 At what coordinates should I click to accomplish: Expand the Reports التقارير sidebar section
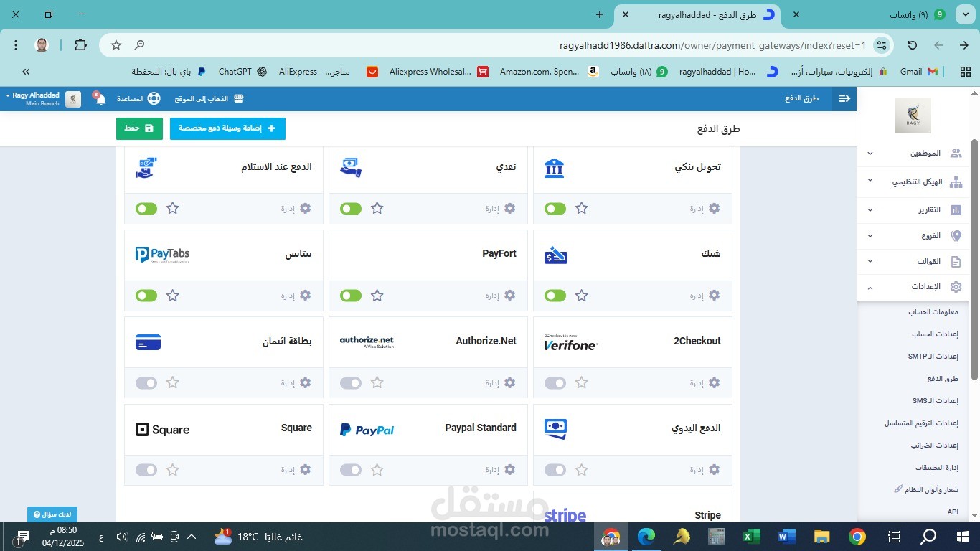[x=913, y=210]
